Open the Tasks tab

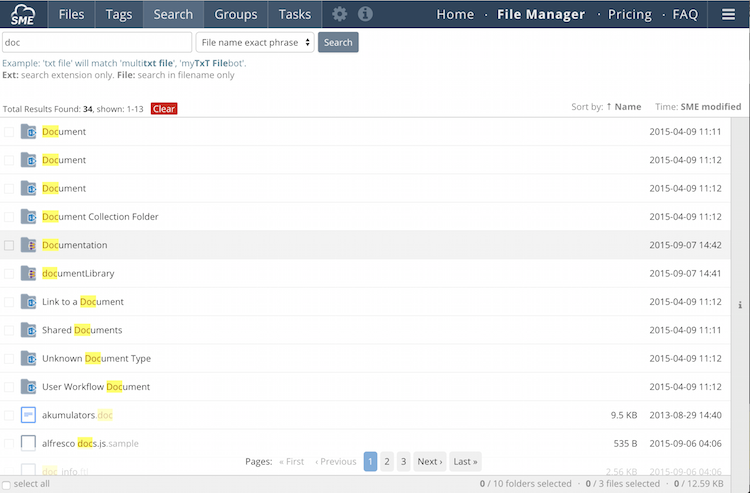294,14
